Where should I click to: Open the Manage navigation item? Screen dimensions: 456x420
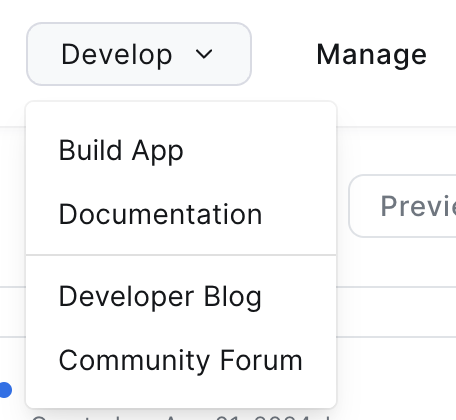click(x=371, y=55)
